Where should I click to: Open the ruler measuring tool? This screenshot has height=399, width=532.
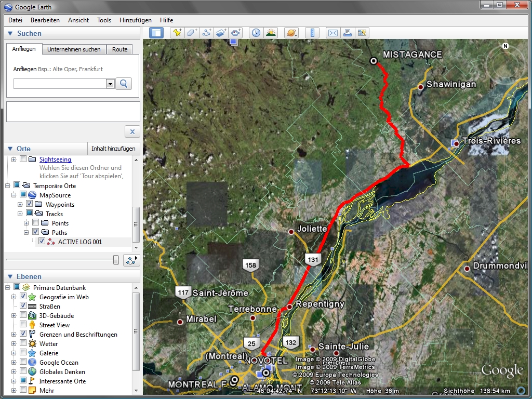click(x=312, y=33)
